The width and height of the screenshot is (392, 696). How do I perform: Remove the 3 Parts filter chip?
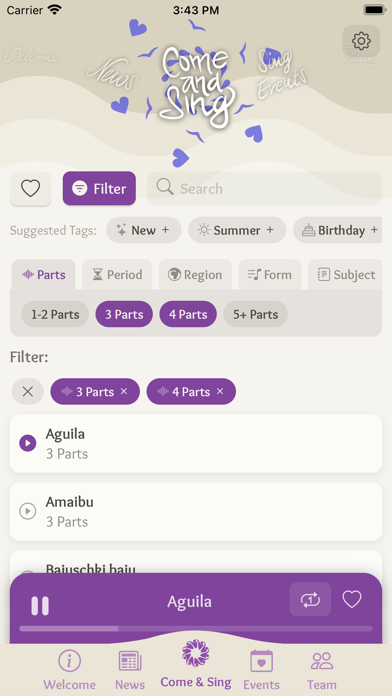124,392
